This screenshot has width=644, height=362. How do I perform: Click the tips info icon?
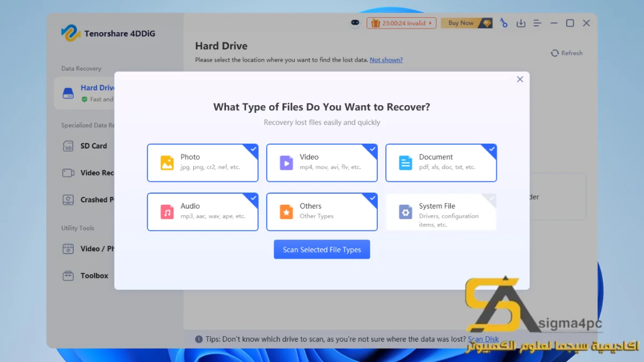[199, 339]
